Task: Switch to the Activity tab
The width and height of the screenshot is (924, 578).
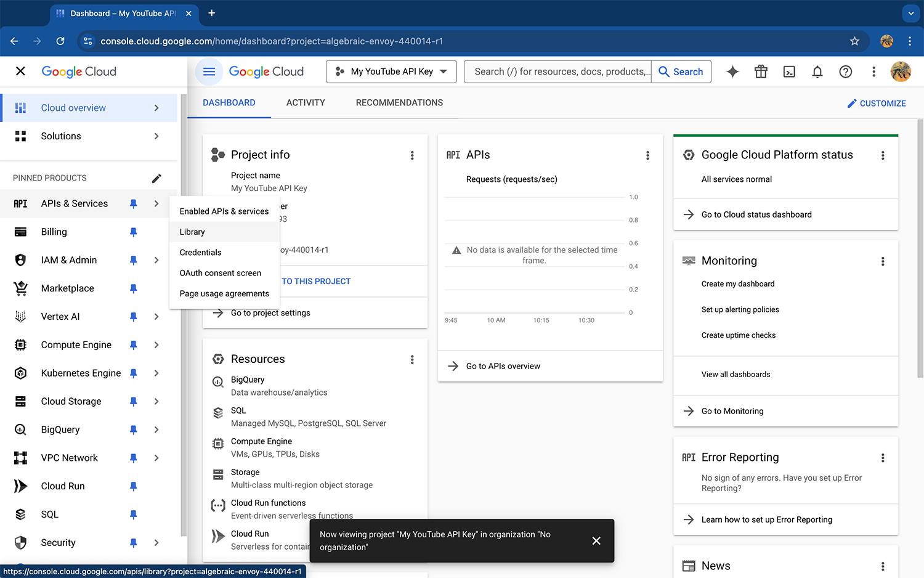Action: click(x=306, y=103)
